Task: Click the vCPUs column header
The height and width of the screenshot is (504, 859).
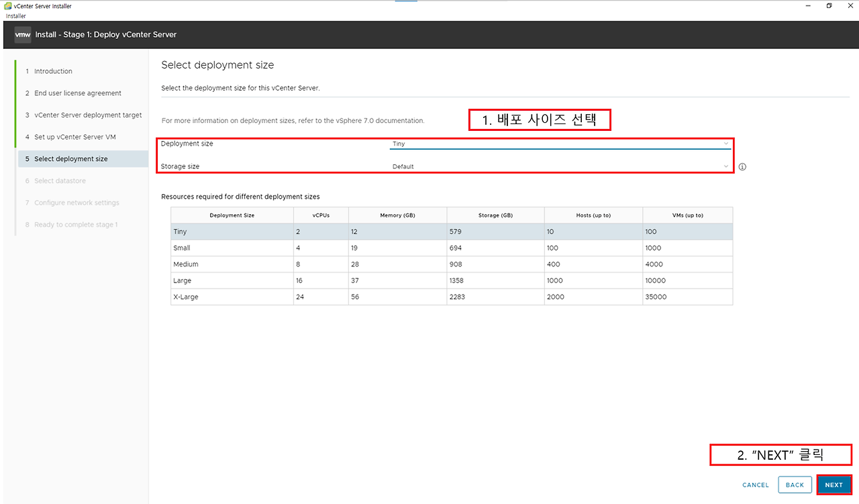Action: (321, 215)
